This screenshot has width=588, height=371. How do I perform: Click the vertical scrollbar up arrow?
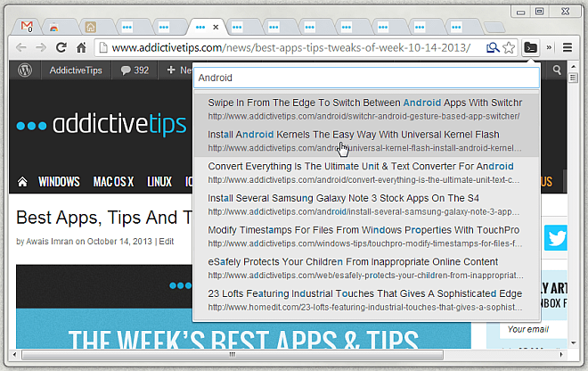pos(573,67)
